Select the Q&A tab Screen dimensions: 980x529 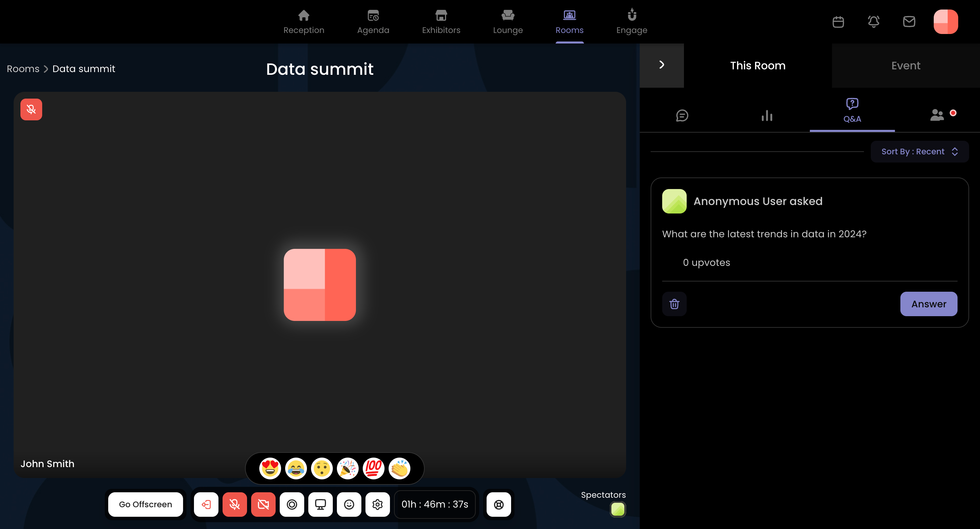tap(852, 110)
